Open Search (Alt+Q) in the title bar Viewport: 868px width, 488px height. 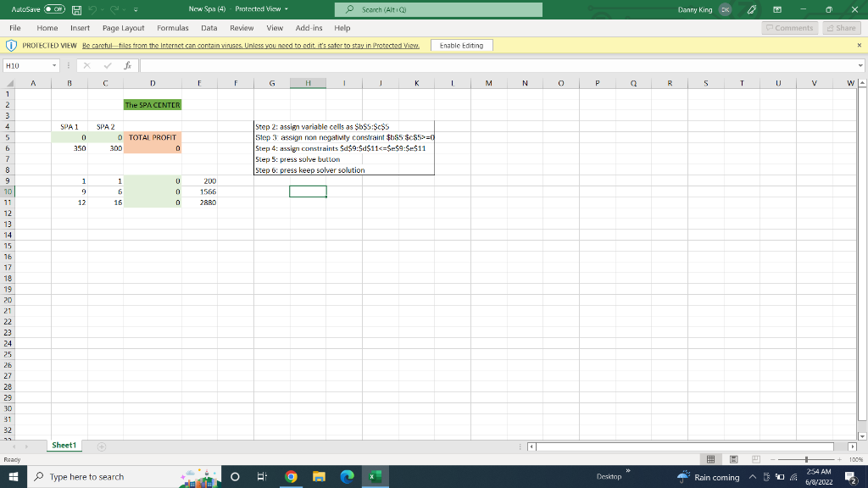[437, 9]
